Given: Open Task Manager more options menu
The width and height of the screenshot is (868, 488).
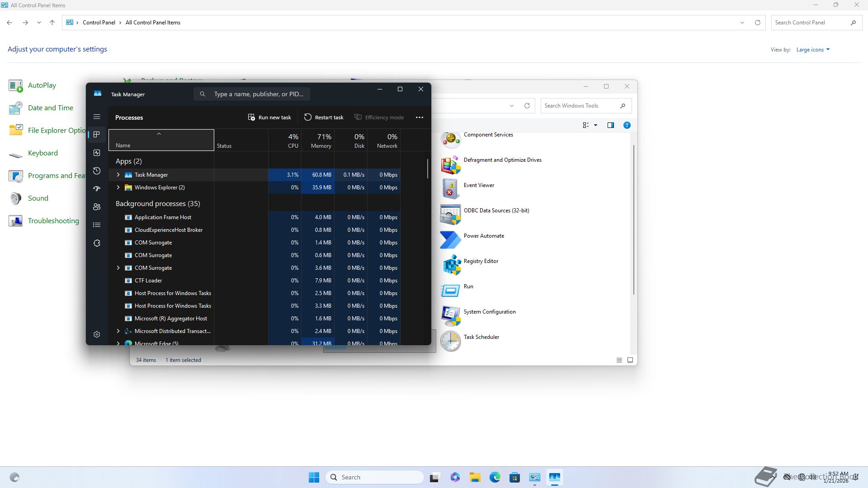Looking at the screenshot, I should point(420,117).
